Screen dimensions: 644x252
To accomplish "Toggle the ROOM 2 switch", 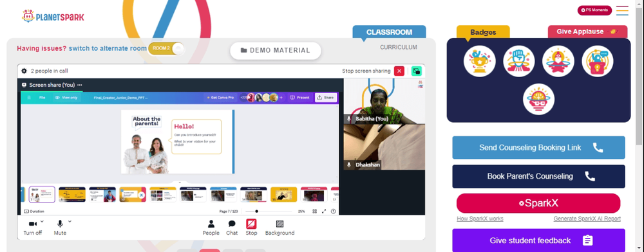I will tap(166, 48).
